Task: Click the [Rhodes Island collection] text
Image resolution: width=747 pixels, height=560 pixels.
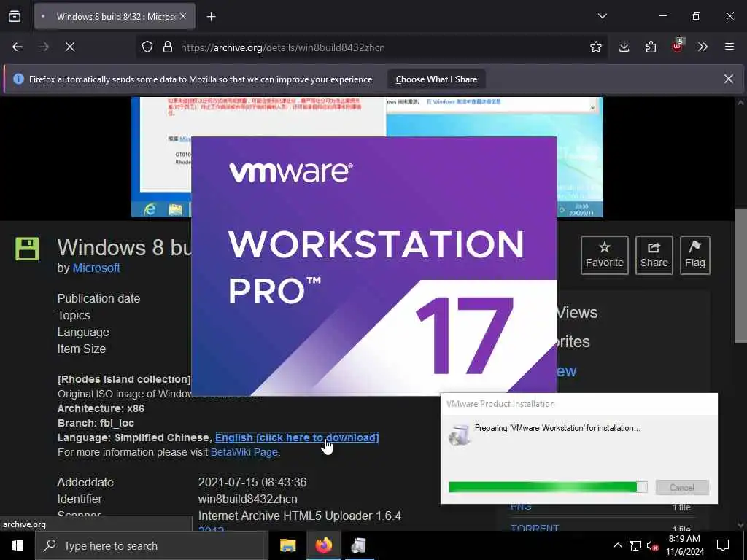Action: point(124,379)
